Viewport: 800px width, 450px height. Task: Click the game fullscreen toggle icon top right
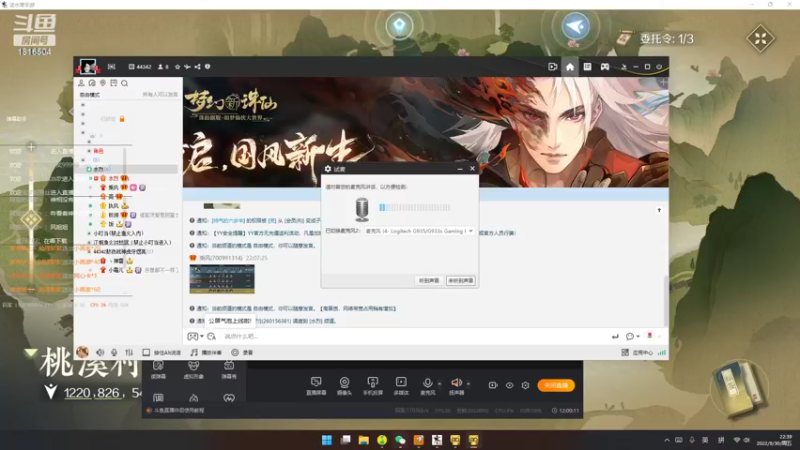point(760,39)
